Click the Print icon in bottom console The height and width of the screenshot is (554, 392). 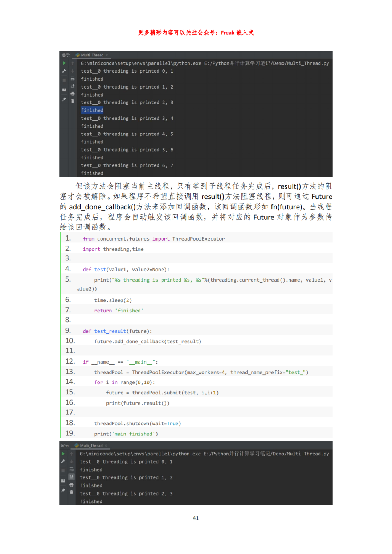(x=72, y=485)
